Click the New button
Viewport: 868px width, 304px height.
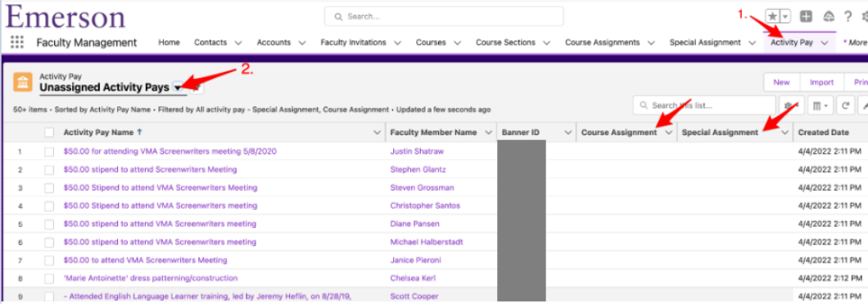click(782, 82)
